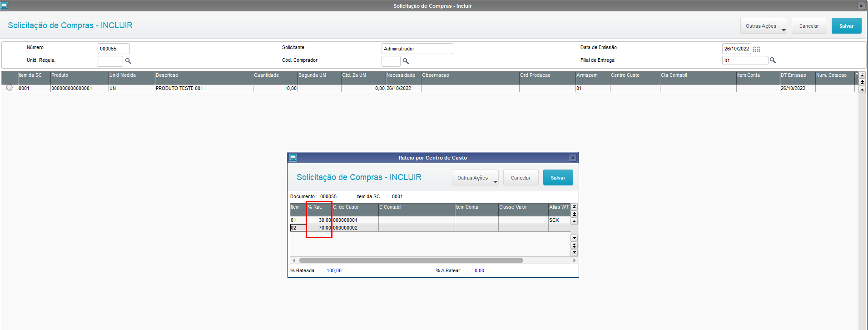Click the Necessidade column header
The image size is (868, 330).
coord(403,78)
